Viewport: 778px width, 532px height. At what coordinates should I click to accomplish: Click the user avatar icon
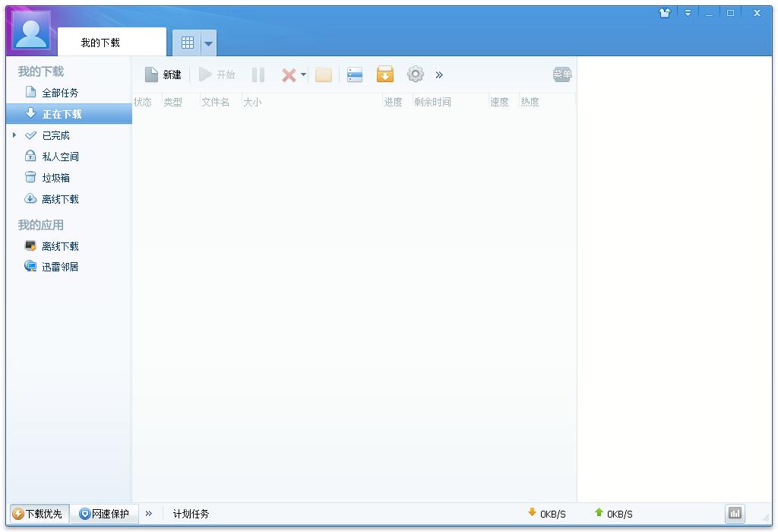coord(32,33)
